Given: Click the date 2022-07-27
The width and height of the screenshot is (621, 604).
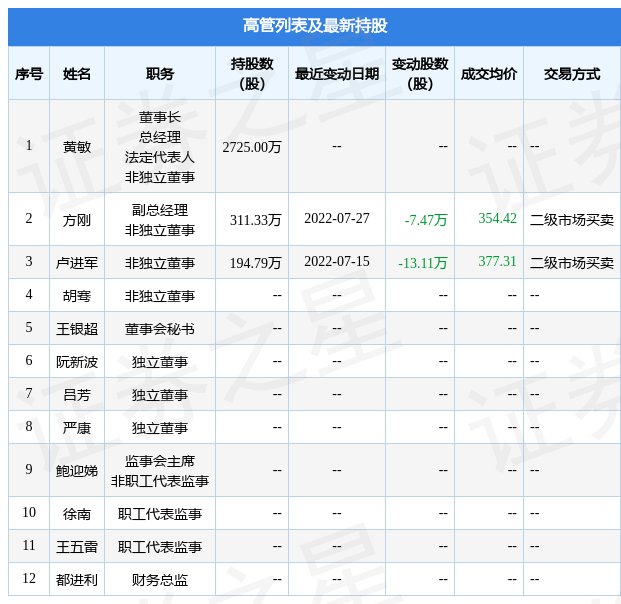Looking at the screenshot, I should (337, 218).
